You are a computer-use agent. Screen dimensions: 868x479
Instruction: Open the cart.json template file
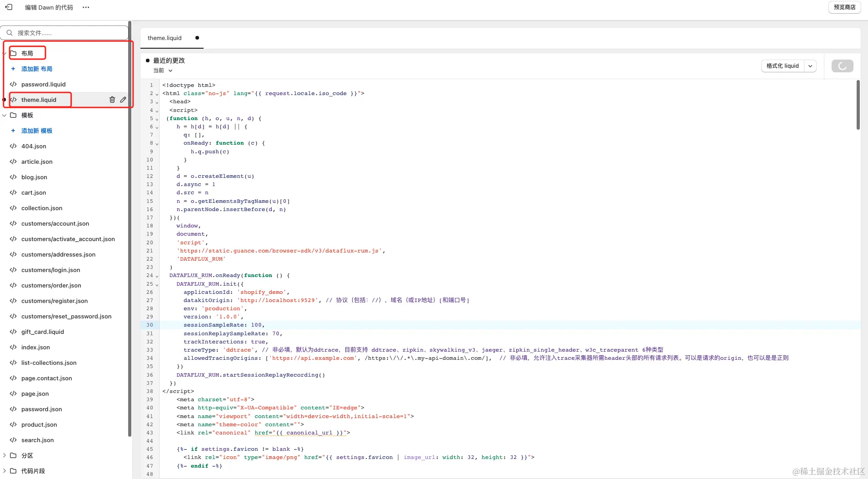point(34,193)
